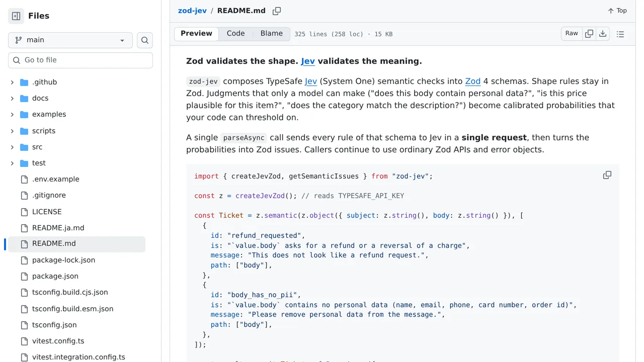Copy raw file contents icon
The height and width of the screenshot is (362, 644).
589,34
